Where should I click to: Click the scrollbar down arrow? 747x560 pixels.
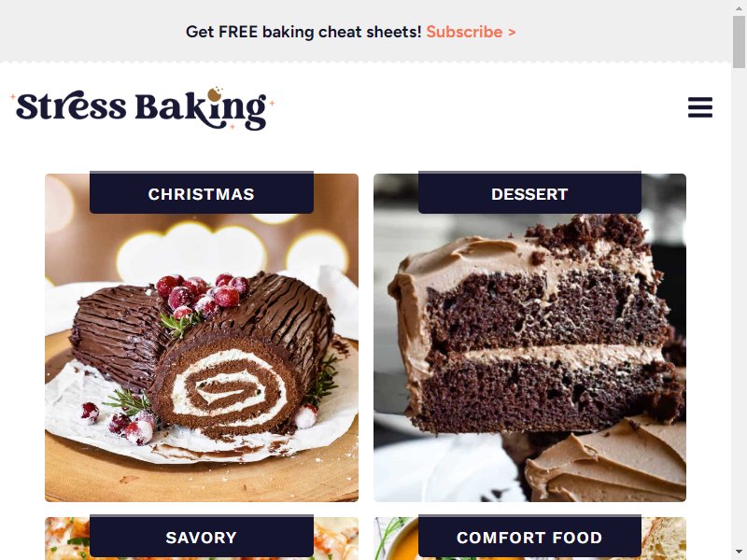739,553
